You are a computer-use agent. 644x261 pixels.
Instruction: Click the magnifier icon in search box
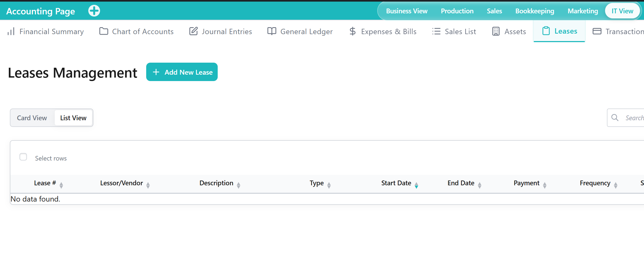pyautogui.click(x=615, y=118)
